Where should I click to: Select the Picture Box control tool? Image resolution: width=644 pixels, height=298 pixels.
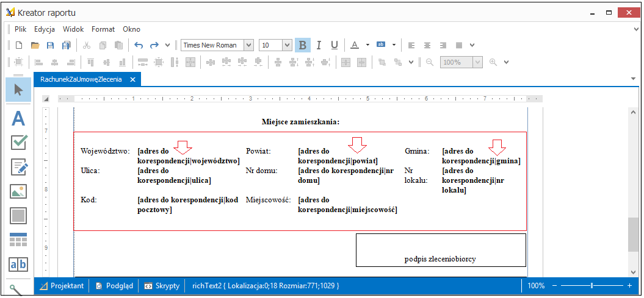pyautogui.click(x=18, y=191)
